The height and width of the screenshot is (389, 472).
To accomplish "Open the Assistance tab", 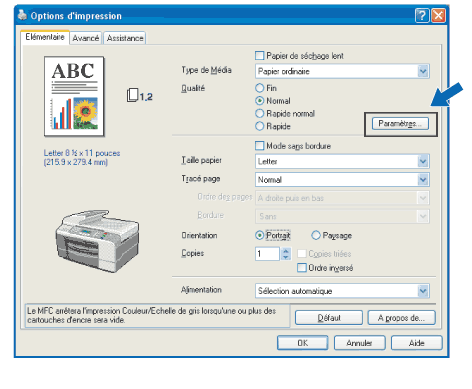I will click(125, 38).
